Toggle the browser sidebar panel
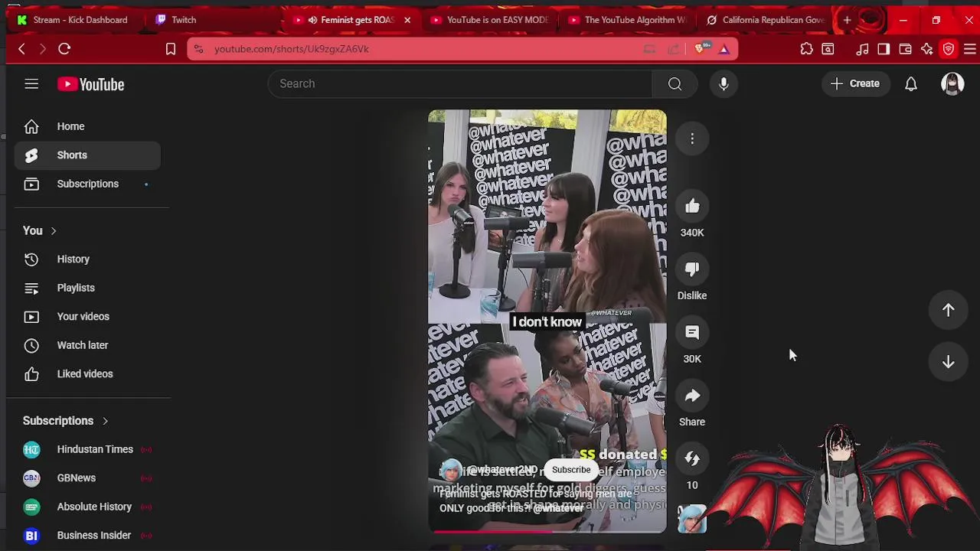This screenshot has height=551, width=980. click(884, 49)
